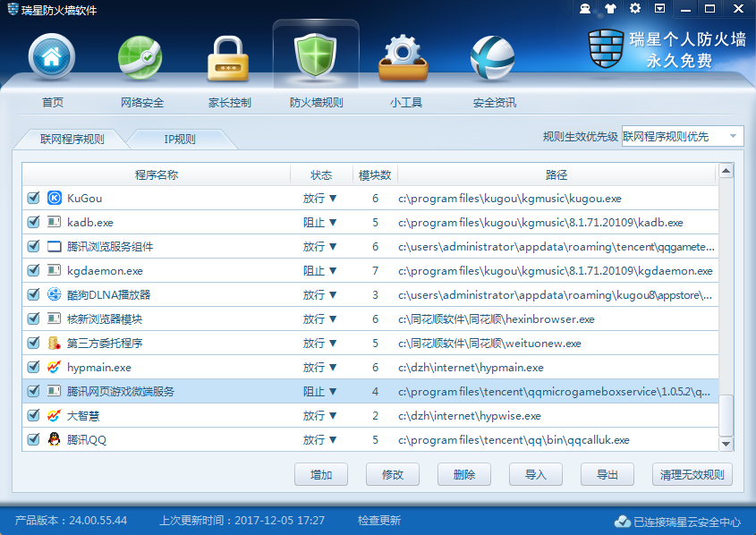This screenshot has width=756, height=535.
Task: Uncheck the 酷狗DLNA播放器 checkbox
Action: click(33, 294)
